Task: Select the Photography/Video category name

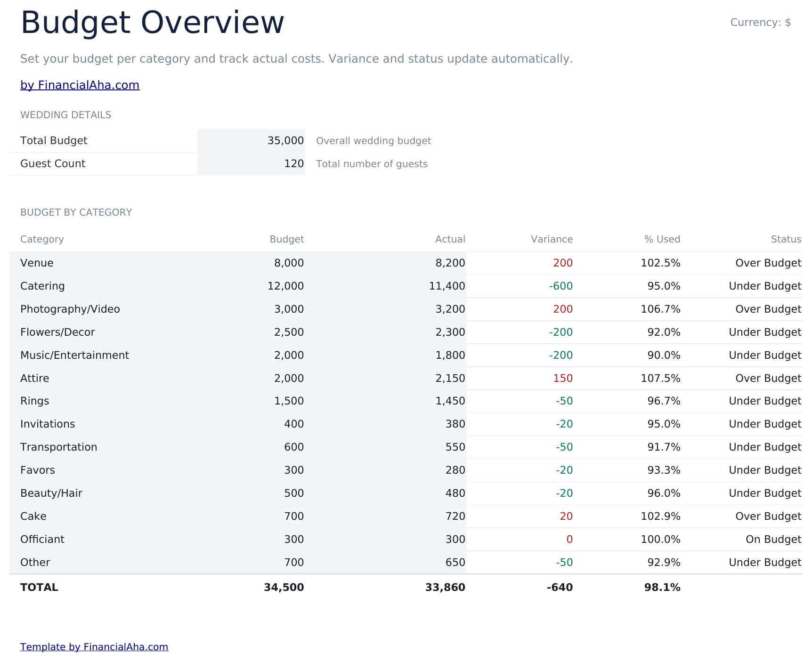Action: tap(70, 309)
